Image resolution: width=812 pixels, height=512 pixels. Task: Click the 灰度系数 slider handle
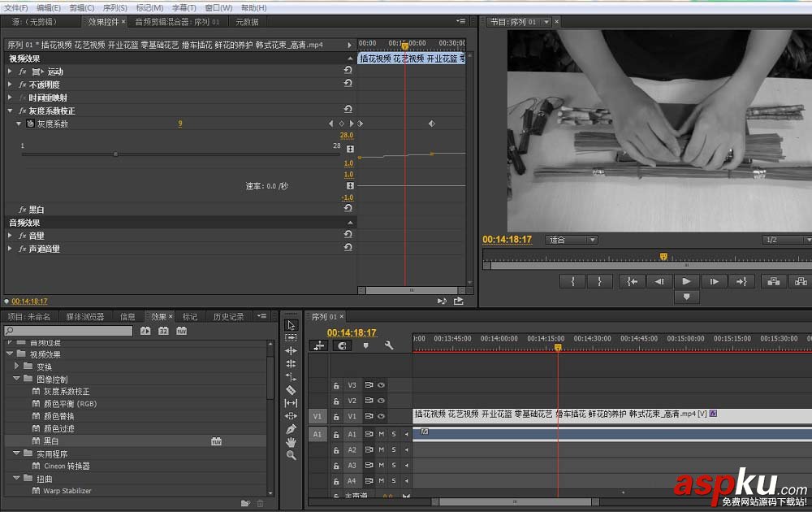pyautogui.click(x=115, y=154)
